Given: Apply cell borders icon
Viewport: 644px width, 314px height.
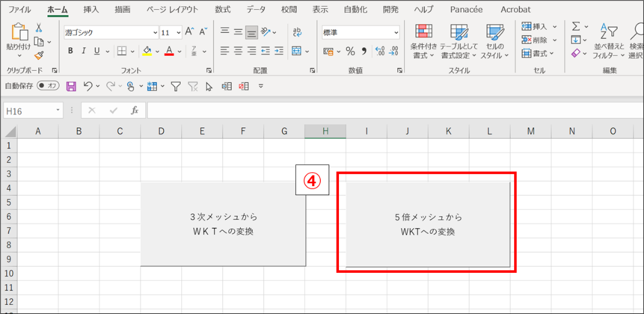Looking at the screenshot, I should (x=121, y=51).
